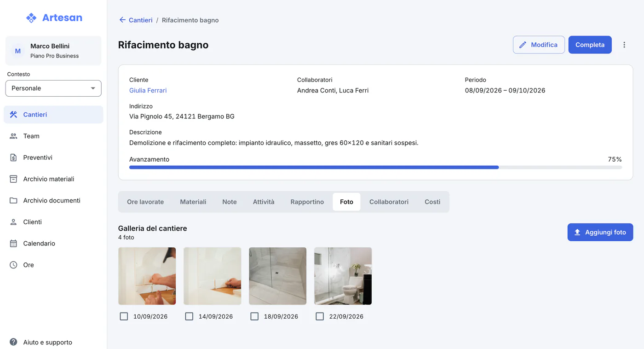Viewport: 644px width, 349px height.
Task: Click the back arrow beside Cantieri breadcrumb
Action: tap(122, 20)
